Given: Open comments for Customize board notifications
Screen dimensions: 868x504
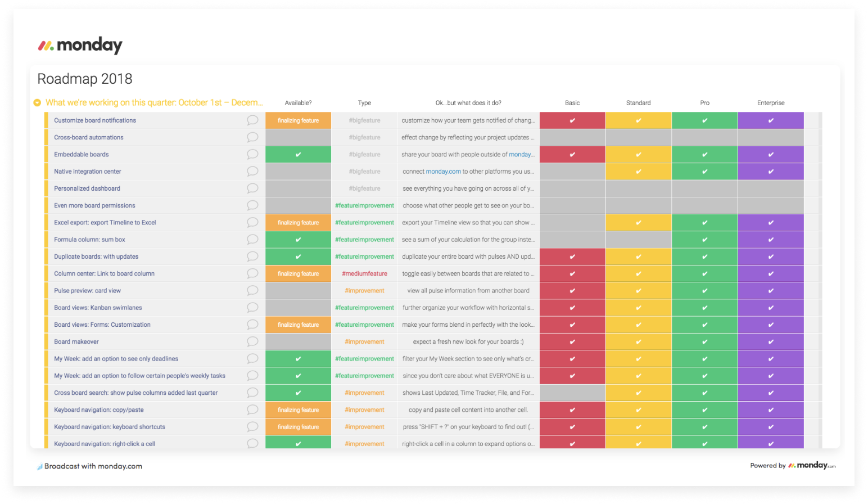Looking at the screenshot, I should 252,120.
